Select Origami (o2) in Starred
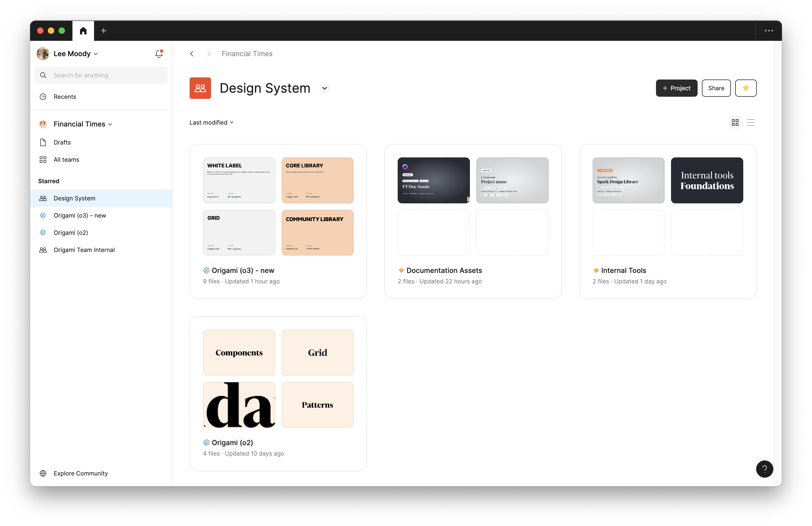The image size is (812, 526). 101,232
